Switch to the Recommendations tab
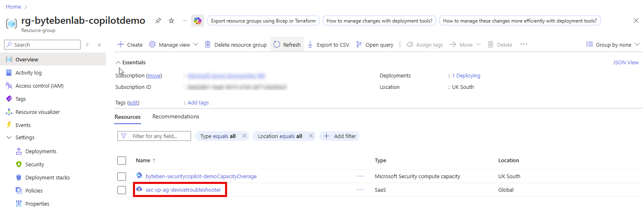This screenshot has width=644, height=213. click(x=176, y=117)
